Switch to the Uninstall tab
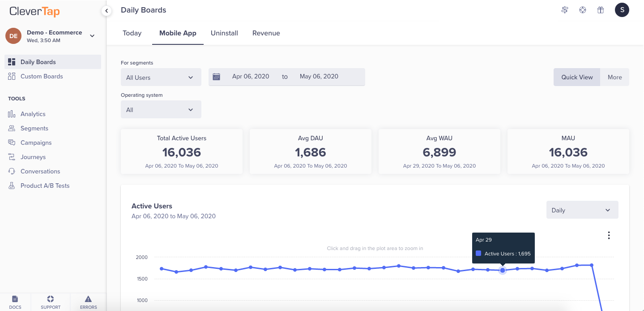The height and width of the screenshot is (311, 644). (x=224, y=33)
